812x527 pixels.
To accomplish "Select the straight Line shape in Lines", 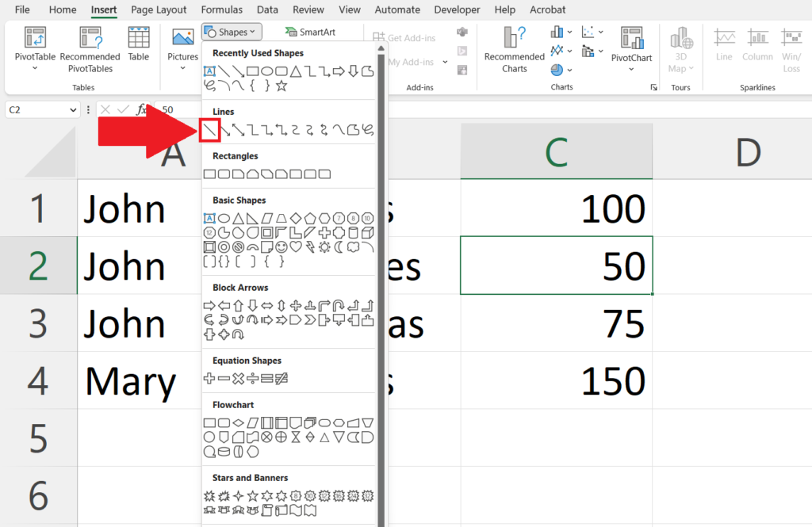I will (209, 130).
